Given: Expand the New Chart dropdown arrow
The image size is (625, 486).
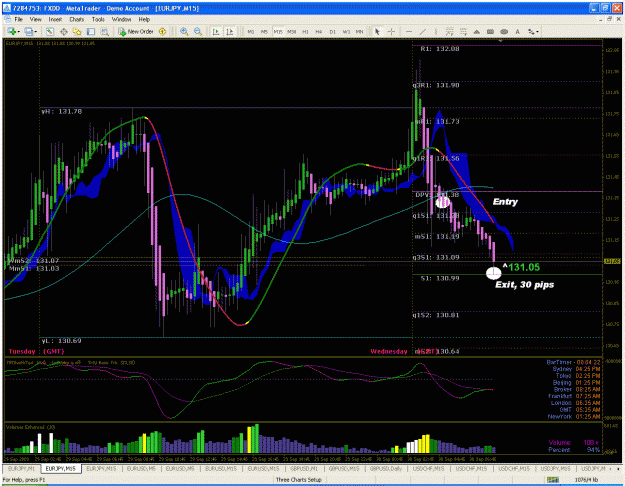Looking at the screenshot, I should [18, 31].
